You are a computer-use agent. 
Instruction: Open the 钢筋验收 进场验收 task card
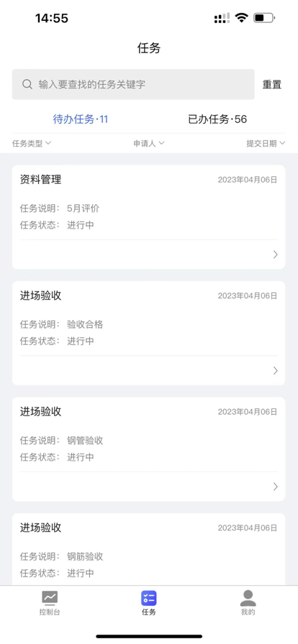(148, 549)
